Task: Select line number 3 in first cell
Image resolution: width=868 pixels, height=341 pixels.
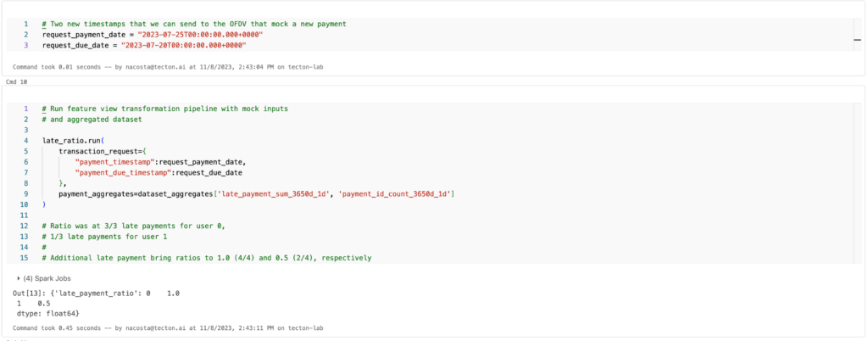Action: click(26, 46)
